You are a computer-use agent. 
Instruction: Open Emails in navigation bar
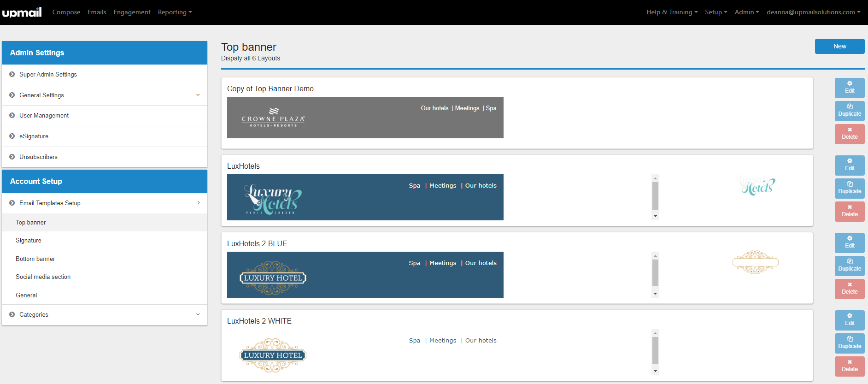click(97, 12)
